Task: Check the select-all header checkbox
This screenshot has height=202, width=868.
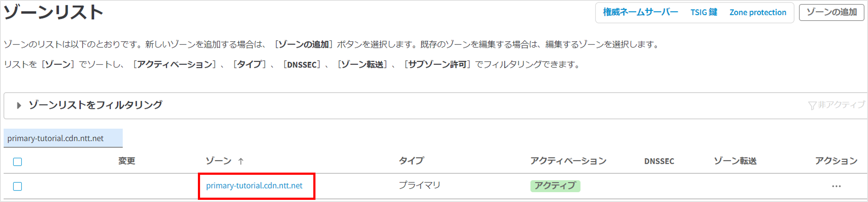Action: coord(18,162)
